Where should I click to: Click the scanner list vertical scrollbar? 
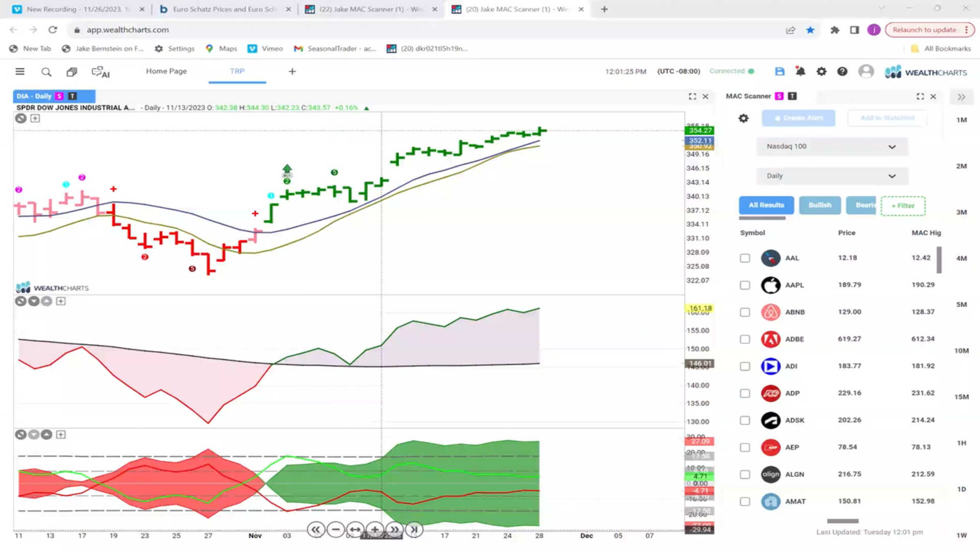pos(939,260)
